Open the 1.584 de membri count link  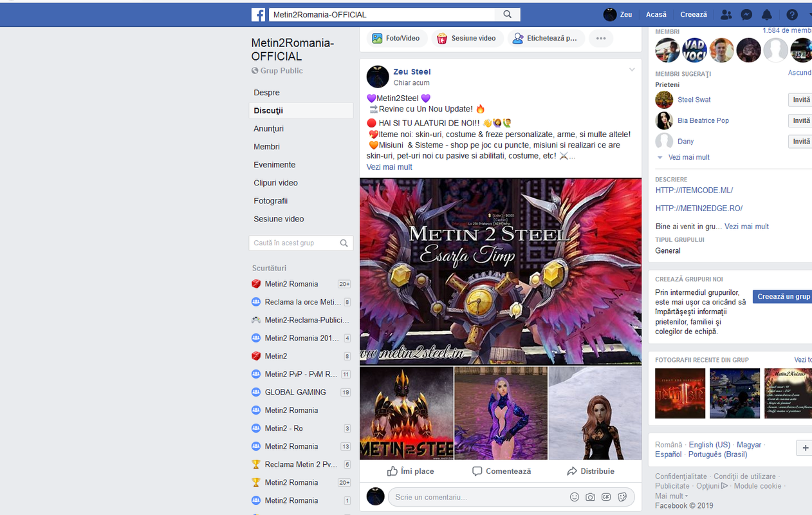pyautogui.click(x=787, y=31)
